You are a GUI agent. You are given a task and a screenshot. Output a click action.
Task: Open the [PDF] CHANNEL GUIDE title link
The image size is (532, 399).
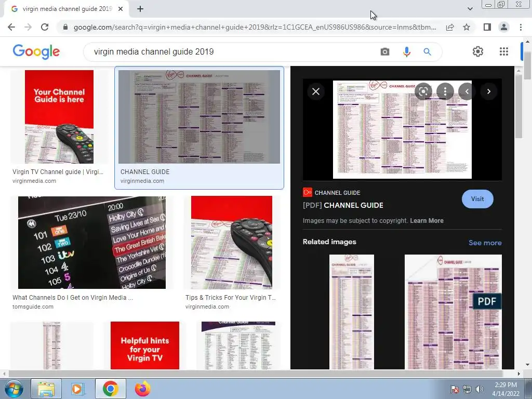point(343,205)
